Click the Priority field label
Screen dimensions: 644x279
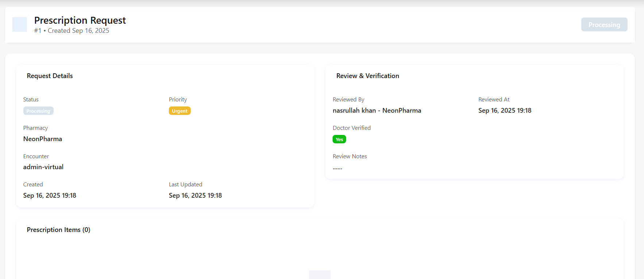(x=178, y=100)
